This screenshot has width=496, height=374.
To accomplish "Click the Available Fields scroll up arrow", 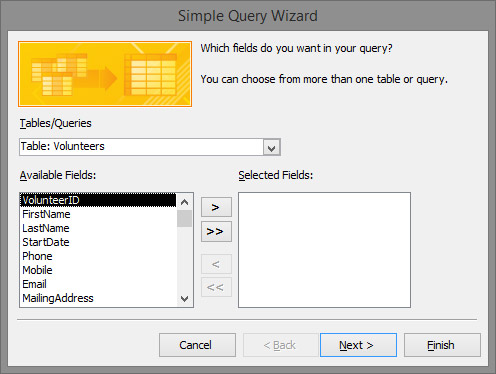I will [x=184, y=202].
